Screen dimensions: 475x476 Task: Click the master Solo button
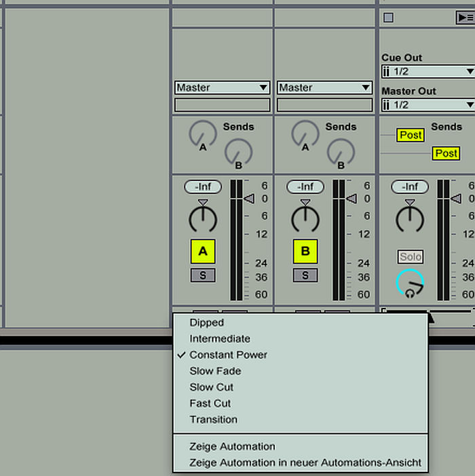click(x=411, y=256)
